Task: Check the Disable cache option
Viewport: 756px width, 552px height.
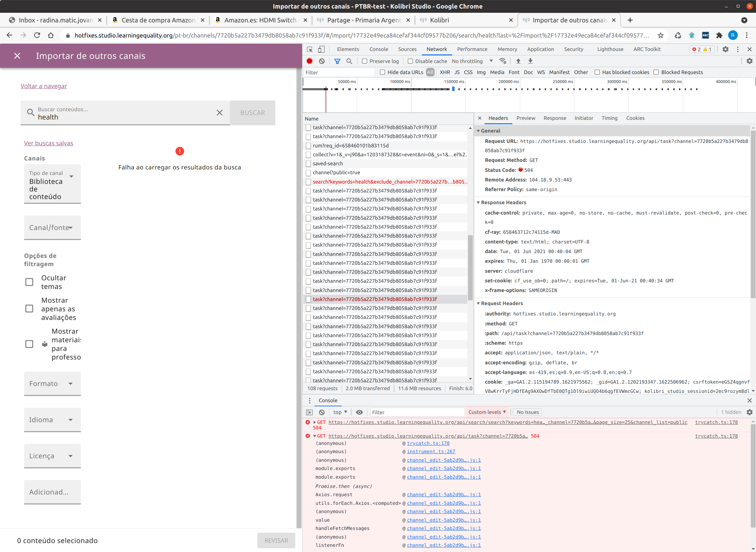Action: 410,61
